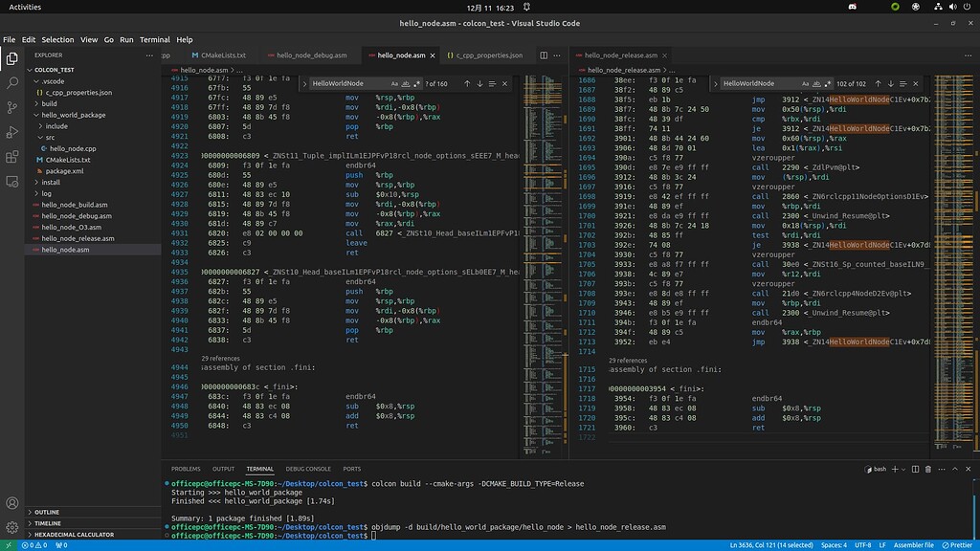Screen dimensions: 980x551
Task: Open the Source Control view
Action: pos(12,108)
